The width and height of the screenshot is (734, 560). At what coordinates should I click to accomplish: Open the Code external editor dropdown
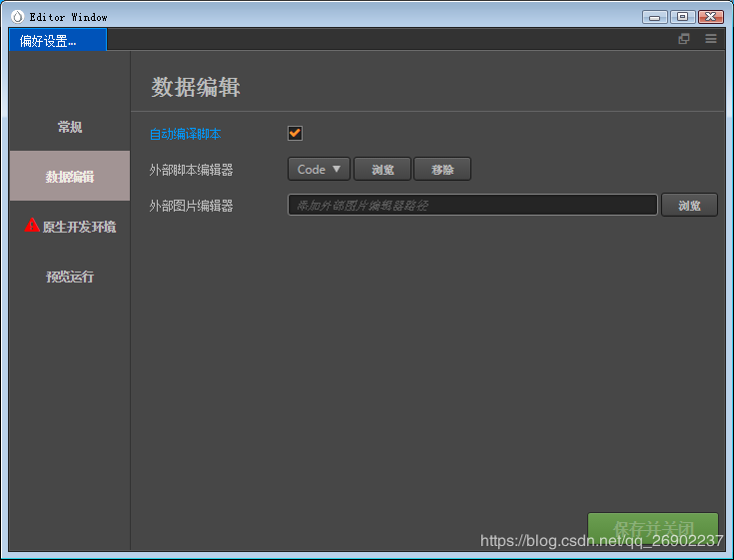(x=319, y=169)
